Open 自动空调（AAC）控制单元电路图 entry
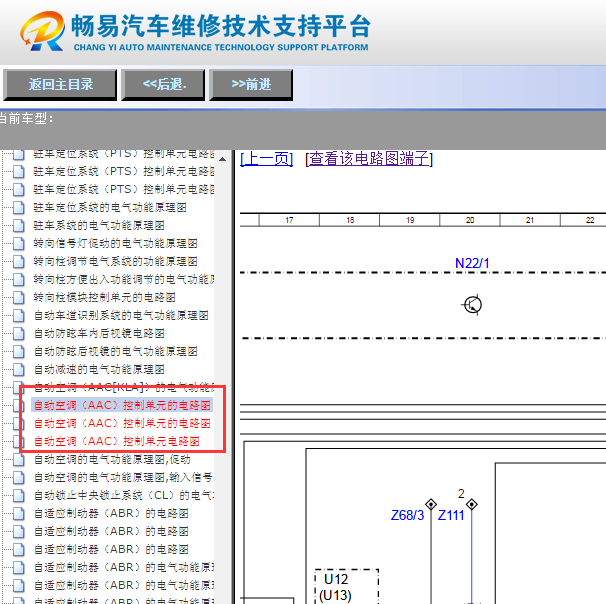606x604 pixels. click(x=117, y=441)
